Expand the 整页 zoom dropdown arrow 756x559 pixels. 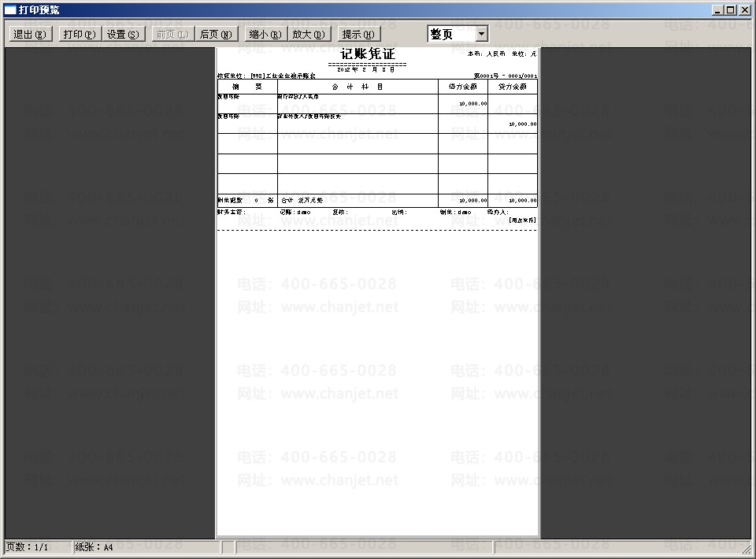pyautogui.click(x=481, y=34)
